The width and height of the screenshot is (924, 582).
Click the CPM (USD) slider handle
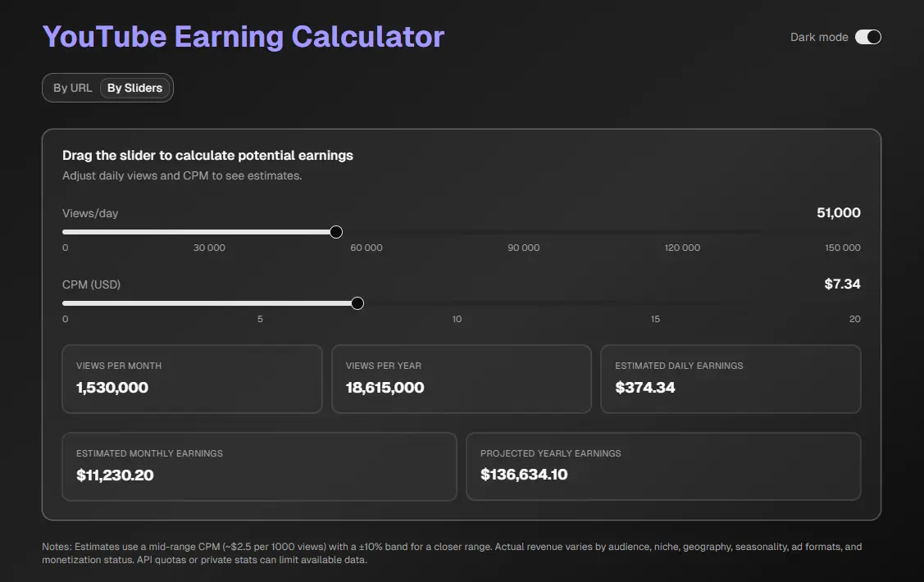(357, 303)
